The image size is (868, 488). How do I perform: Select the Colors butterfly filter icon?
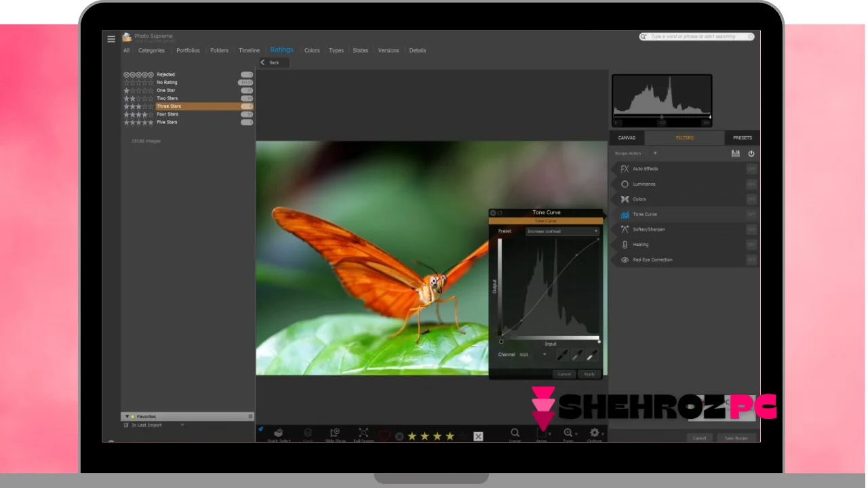coord(625,199)
